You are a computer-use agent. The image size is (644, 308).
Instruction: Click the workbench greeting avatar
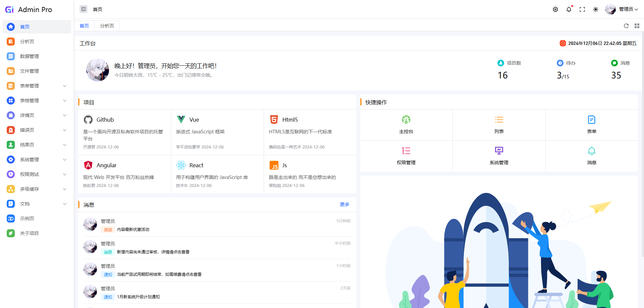pos(98,70)
